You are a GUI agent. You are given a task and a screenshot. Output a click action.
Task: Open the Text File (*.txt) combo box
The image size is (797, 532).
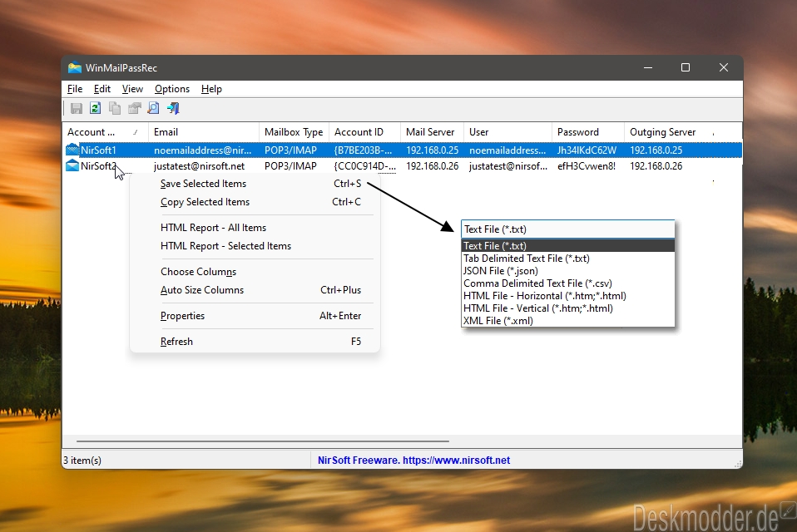click(x=567, y=229)
